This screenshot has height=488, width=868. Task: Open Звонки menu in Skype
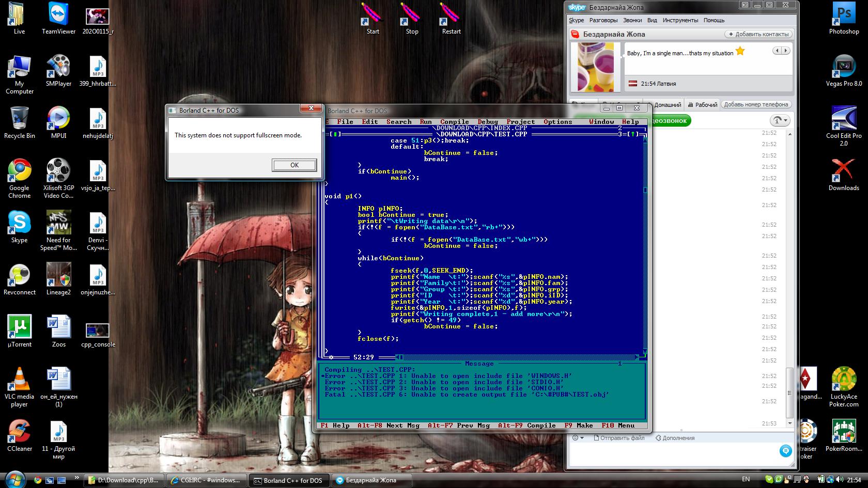(632, 20)
